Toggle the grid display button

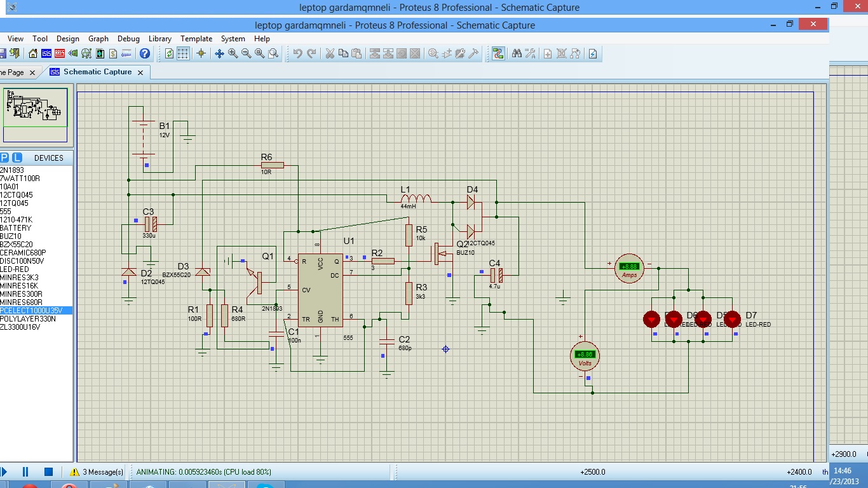183,54
